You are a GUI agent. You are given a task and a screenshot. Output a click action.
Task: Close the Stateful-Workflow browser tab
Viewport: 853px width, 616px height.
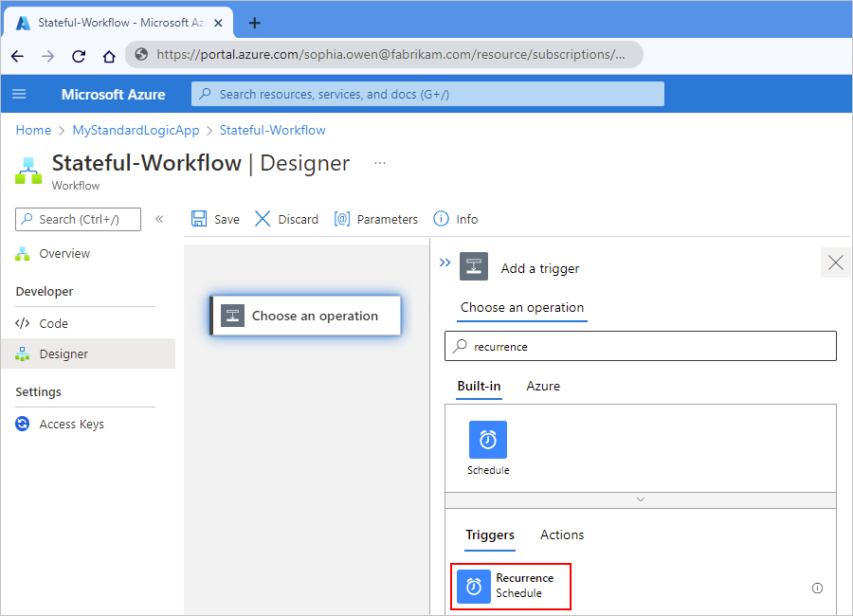pos(218,23)
